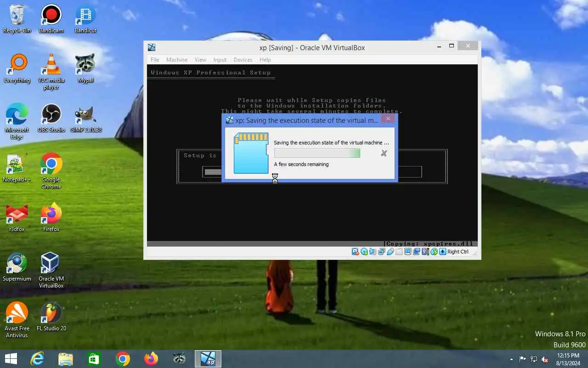588x368 pixels.
Task: Open the File menu in VirtualBox
Action: click(155, 60)
